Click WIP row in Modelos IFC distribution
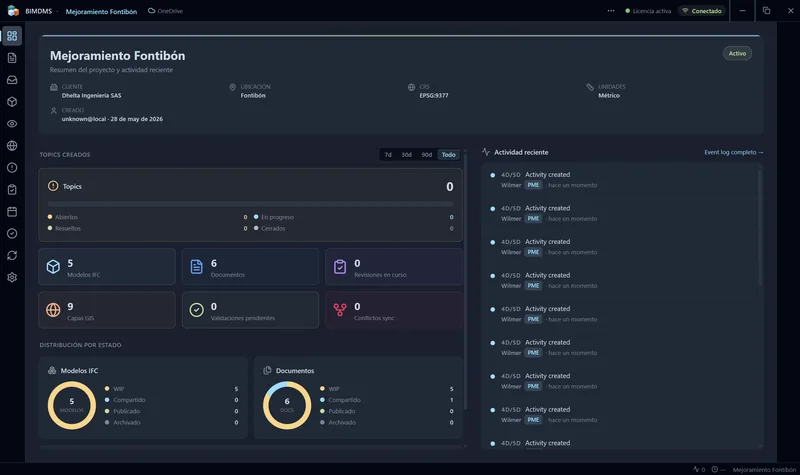The image size is (800, 475). point(171,389)
